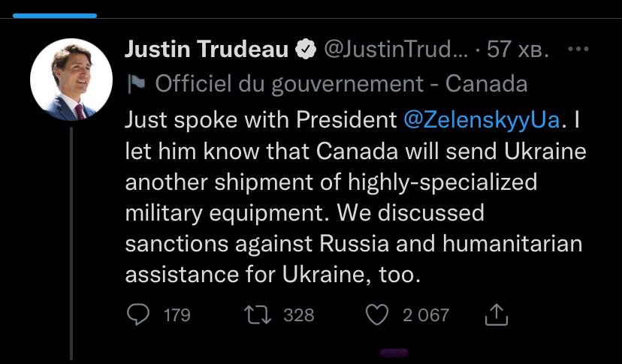Click the 2 067 likes count
This screenshot has width=622, height=364.
click(426, 315)
